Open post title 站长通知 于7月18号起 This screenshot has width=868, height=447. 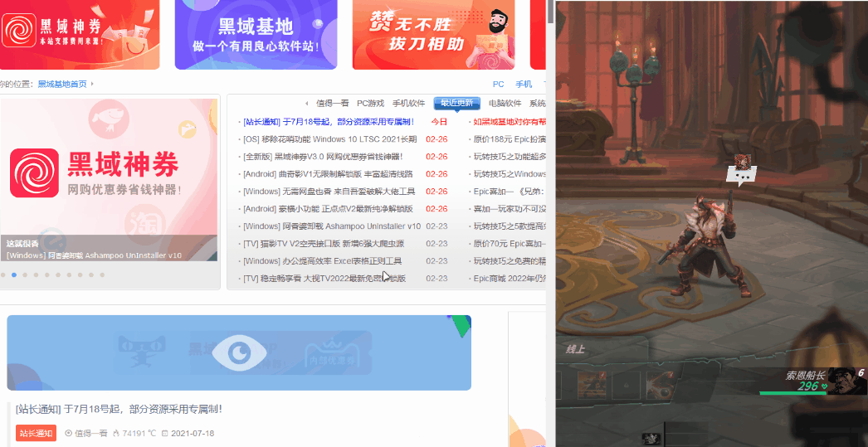point(119,410)
